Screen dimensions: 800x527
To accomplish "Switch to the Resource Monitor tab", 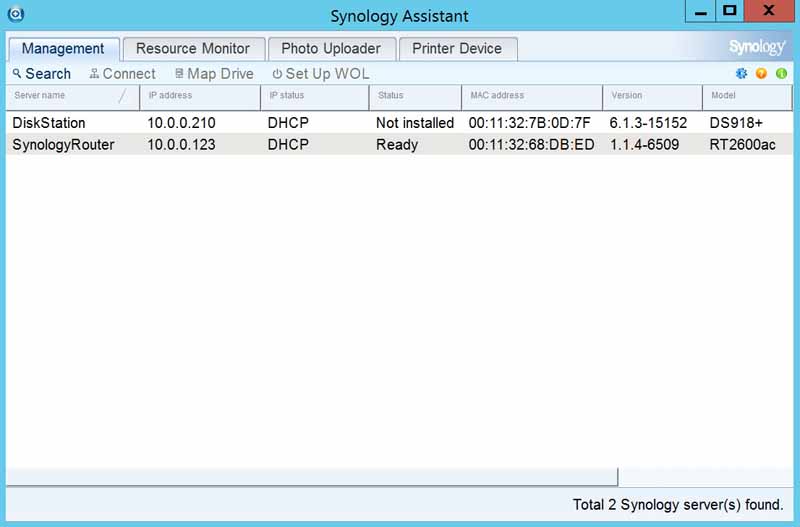I will pos(193,48).
